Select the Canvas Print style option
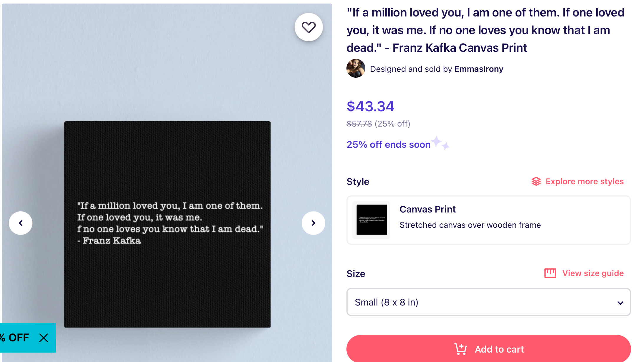Viewport: 644px width, 362px height. (488, 220)
